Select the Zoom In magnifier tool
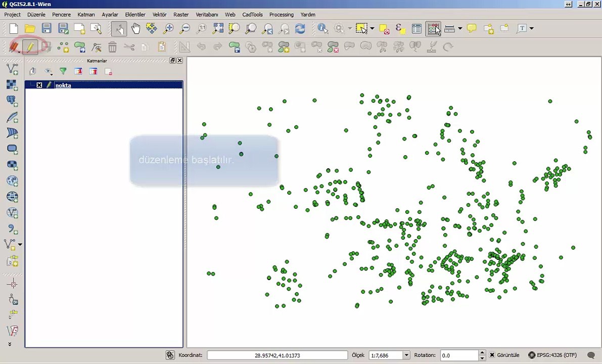Image resolution: width=602 pixels, height=364 pixels. [x=168, y=28]
